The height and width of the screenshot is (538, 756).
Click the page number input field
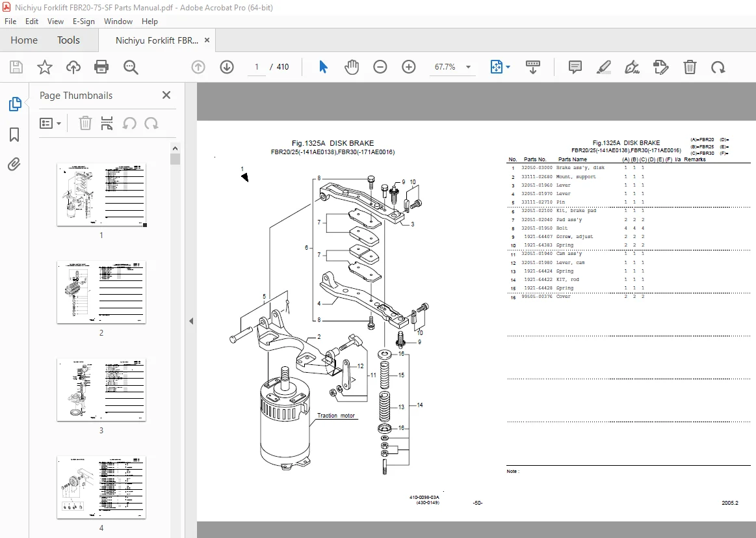pyautogui.click(x=257, y=67)
